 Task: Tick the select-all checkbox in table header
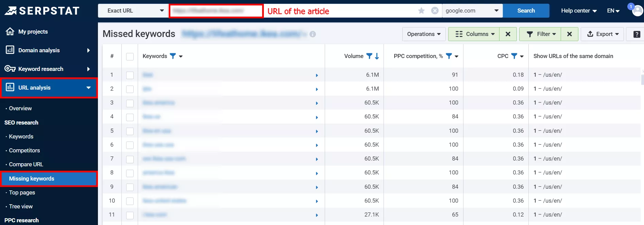130,56
